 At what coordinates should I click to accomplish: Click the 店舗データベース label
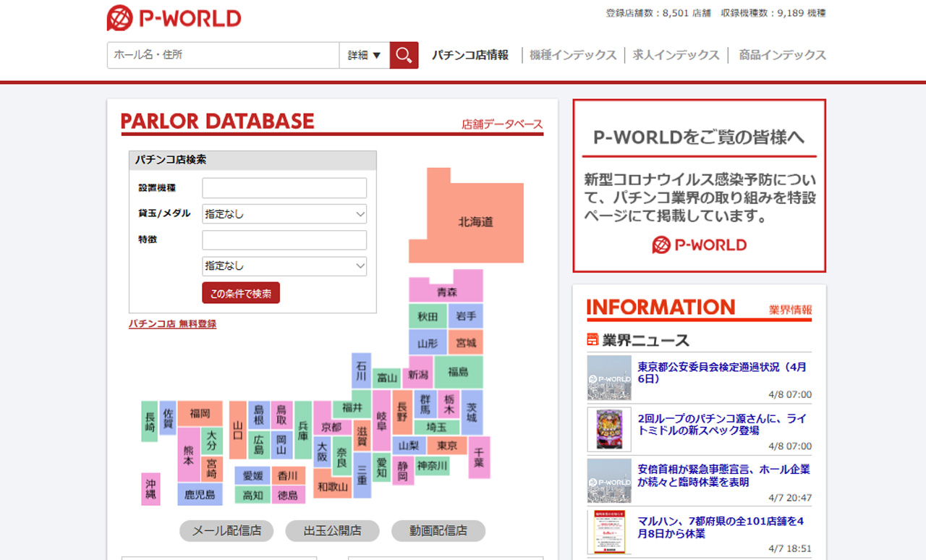pos(502,124)
